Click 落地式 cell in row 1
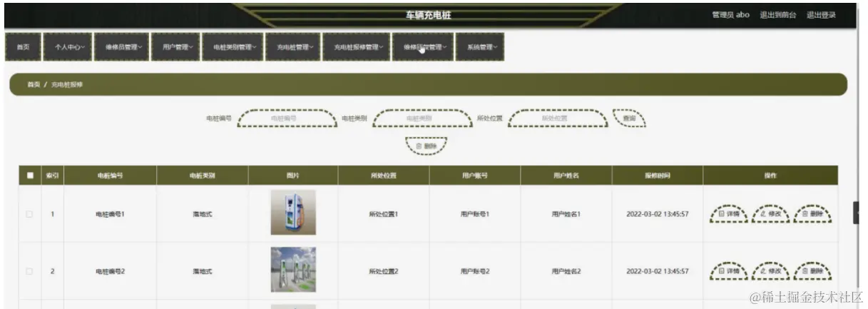The height and width of the screenshot is (309, 868). pos(203,213)
